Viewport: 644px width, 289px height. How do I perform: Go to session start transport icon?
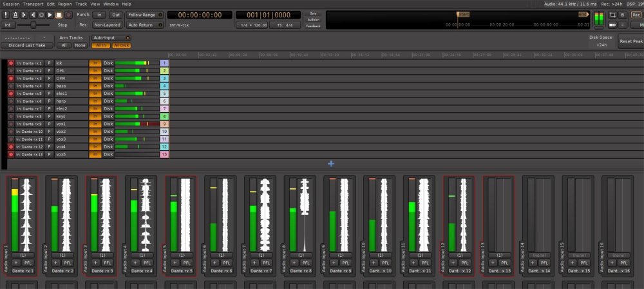pyautogui.click(x=24, y=15)
